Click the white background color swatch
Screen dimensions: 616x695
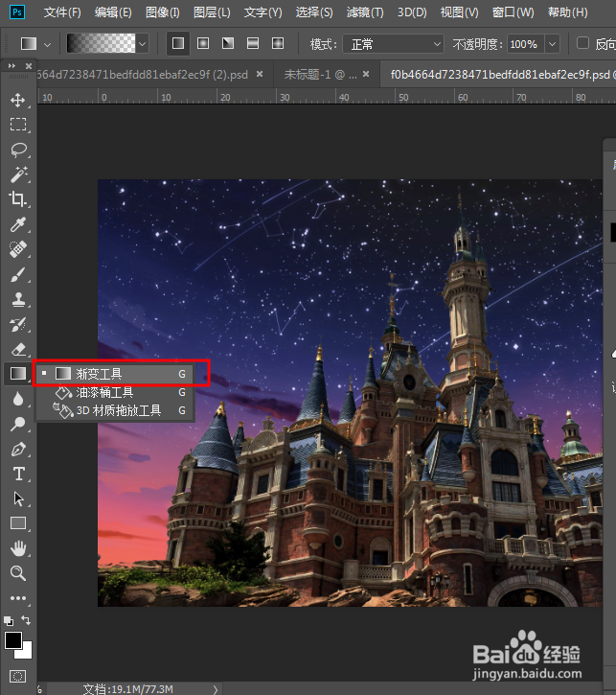point(26,652)
